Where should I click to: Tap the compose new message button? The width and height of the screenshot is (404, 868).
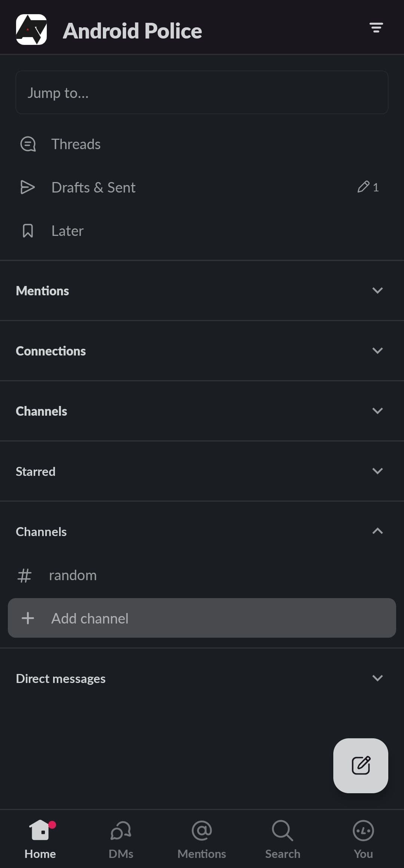360,765
